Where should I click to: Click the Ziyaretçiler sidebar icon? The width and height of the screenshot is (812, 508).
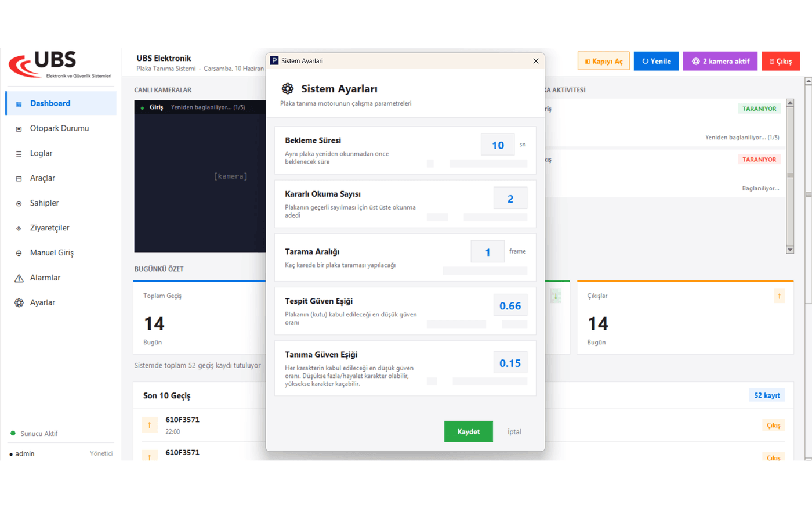coord(19,229)
